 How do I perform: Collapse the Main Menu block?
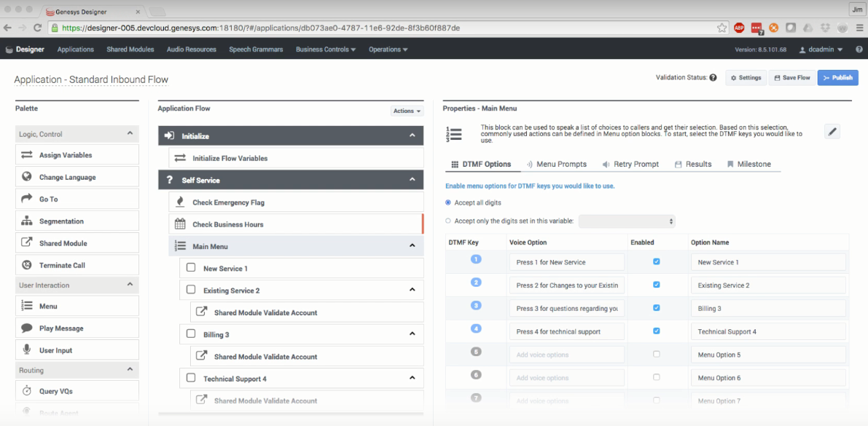coord(412,246)
